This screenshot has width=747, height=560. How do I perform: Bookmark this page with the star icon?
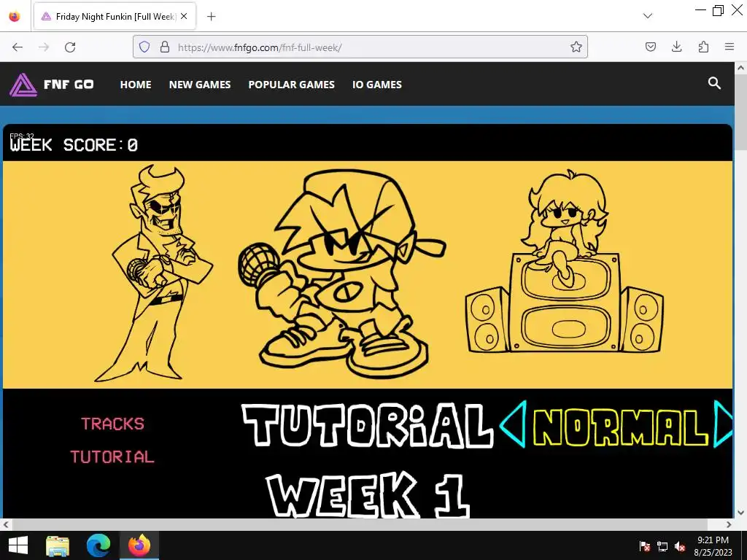(x=576, y=47)
